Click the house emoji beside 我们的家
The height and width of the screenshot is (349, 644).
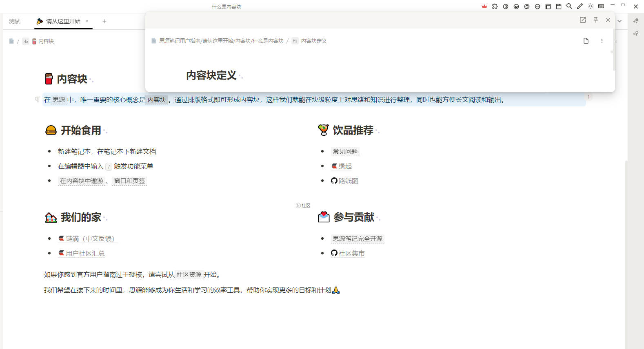51,217
